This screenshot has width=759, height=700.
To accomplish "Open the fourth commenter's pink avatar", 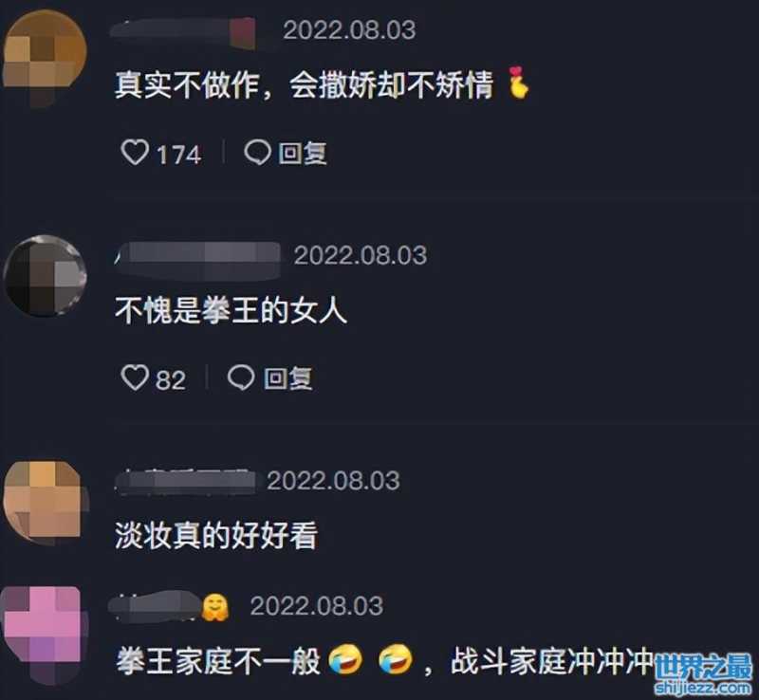I will click(x=44, y=636).
